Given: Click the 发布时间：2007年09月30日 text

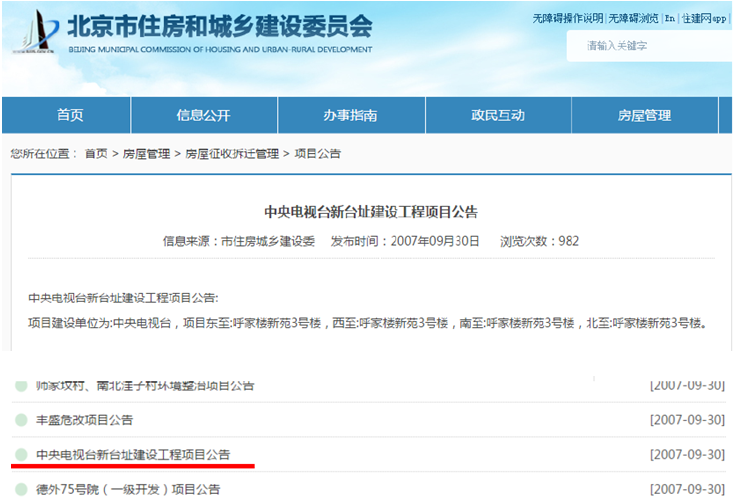Looking at the screenshot, I should point(405,241).
